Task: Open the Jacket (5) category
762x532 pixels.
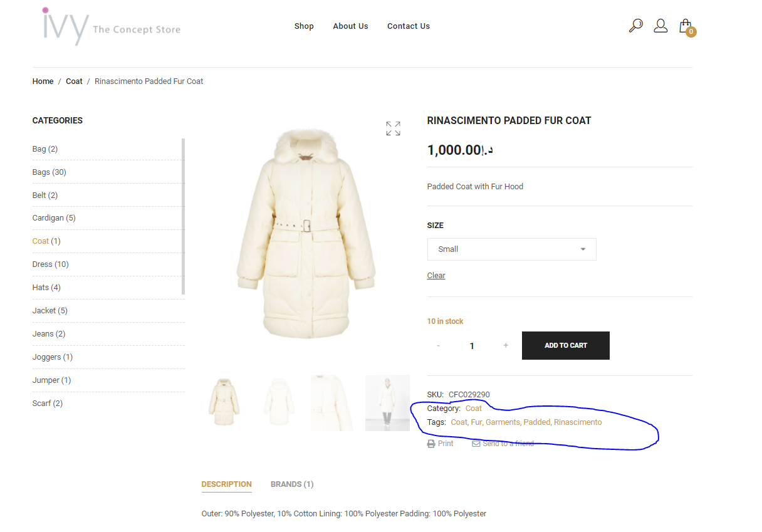Action: [x=50, y=311]
